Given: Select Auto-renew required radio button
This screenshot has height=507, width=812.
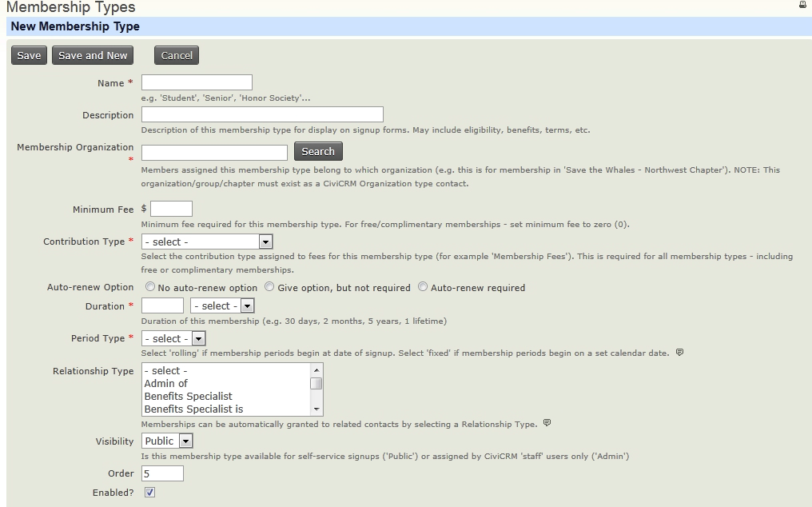Looking at the screenshot, I should (x=423, y=287).
